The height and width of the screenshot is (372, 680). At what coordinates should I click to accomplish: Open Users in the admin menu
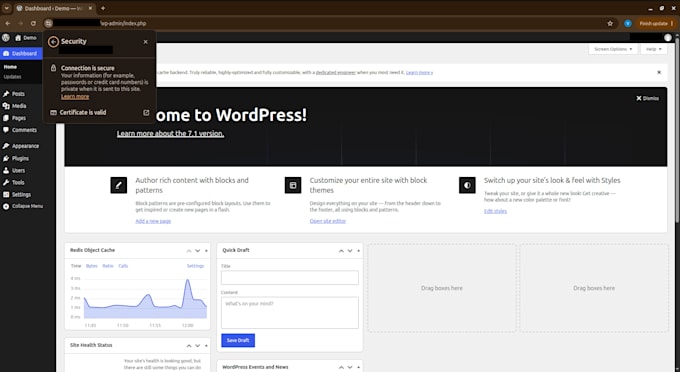18,170
